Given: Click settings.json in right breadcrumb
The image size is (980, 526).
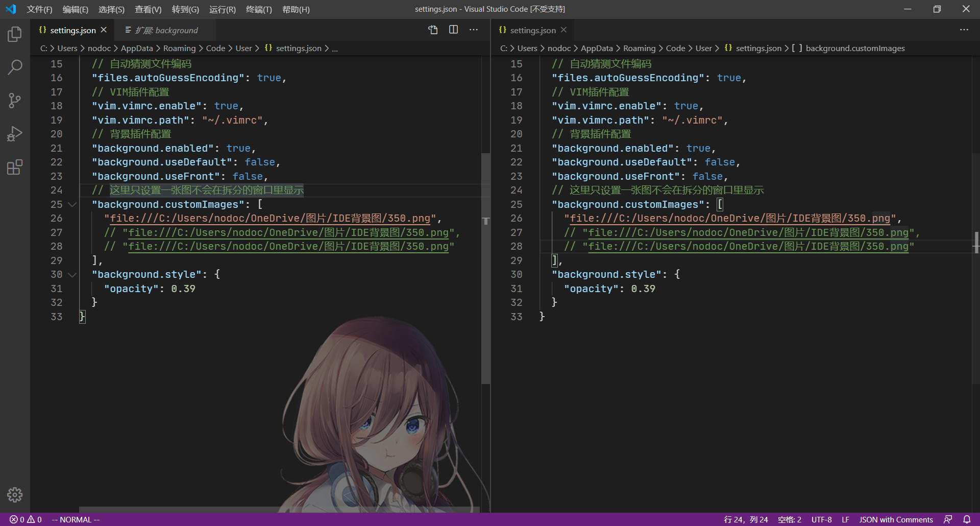Looking at the screenshot, I should pos(758,48).
